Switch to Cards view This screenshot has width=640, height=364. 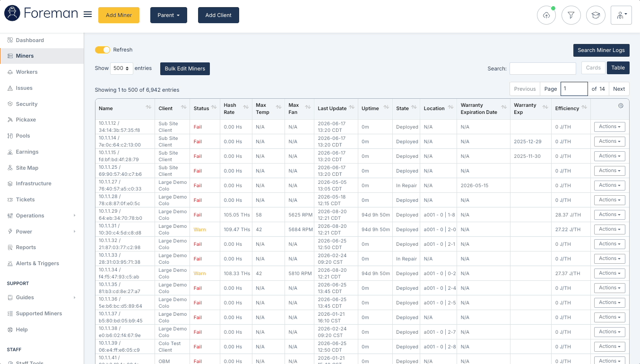click(593, 68)
